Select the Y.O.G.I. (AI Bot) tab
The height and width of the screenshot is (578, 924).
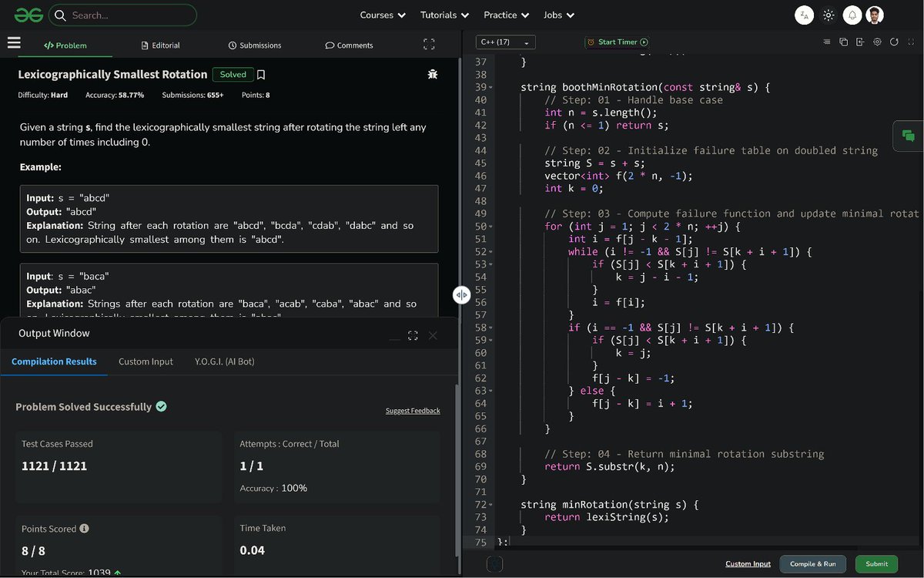pos(224,361)
